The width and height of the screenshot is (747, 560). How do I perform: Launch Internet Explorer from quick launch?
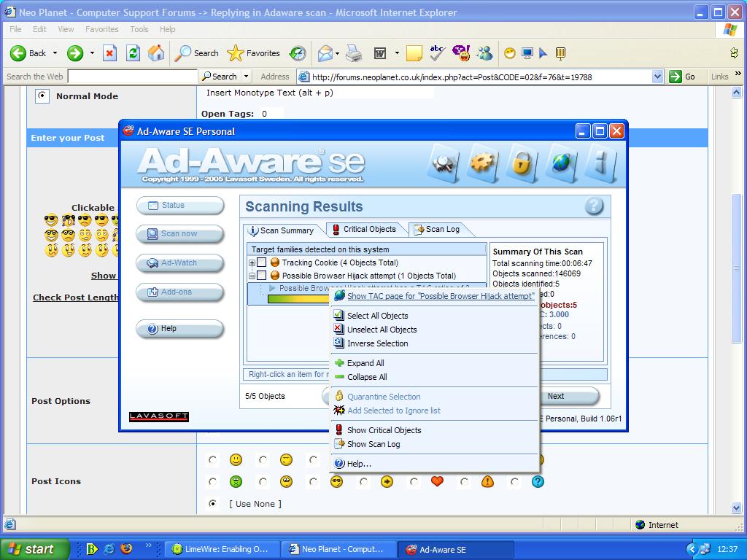pyautogui.click(x=109, y=548)
